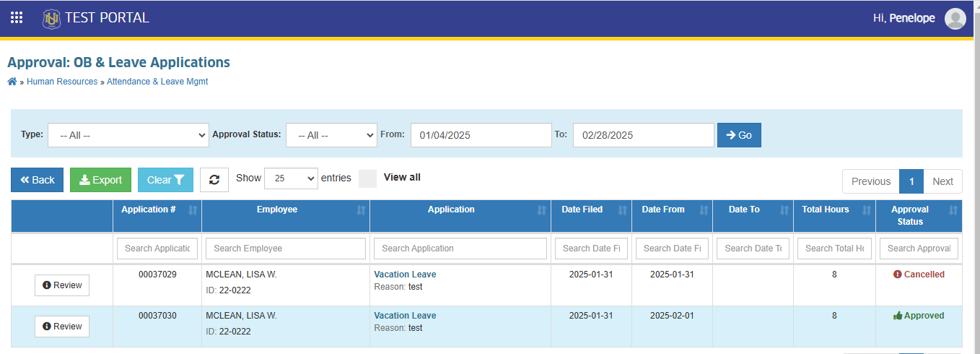This screenshot has width=980, height=354.
Task: Open the apps grid menu icon
Action: [17, 18]
